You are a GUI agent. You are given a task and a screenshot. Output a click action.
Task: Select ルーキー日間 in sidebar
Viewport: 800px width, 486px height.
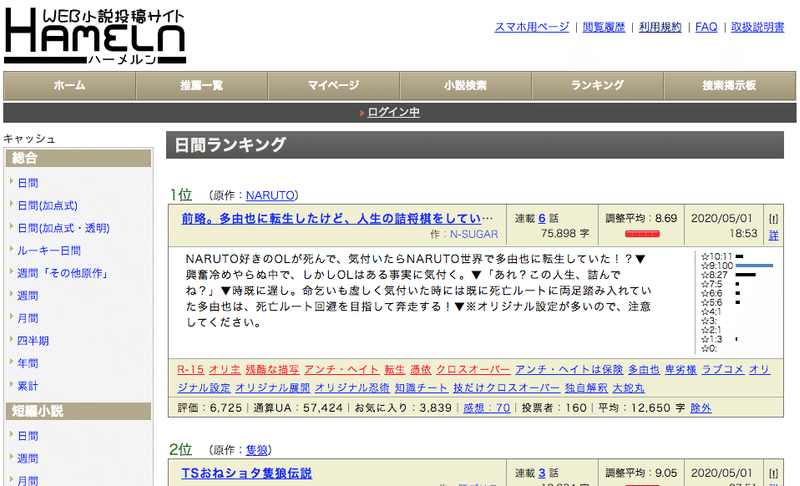tap(49, 250)
